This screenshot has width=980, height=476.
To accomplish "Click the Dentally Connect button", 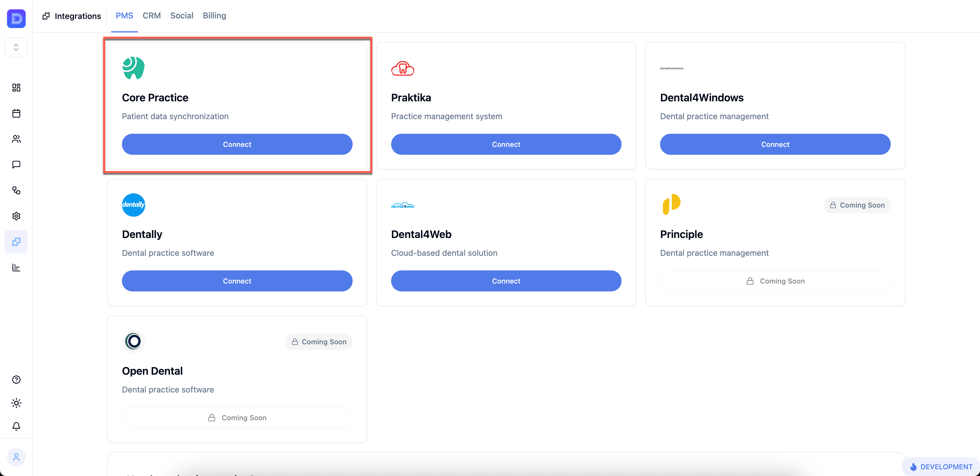I will click(237, 281).
